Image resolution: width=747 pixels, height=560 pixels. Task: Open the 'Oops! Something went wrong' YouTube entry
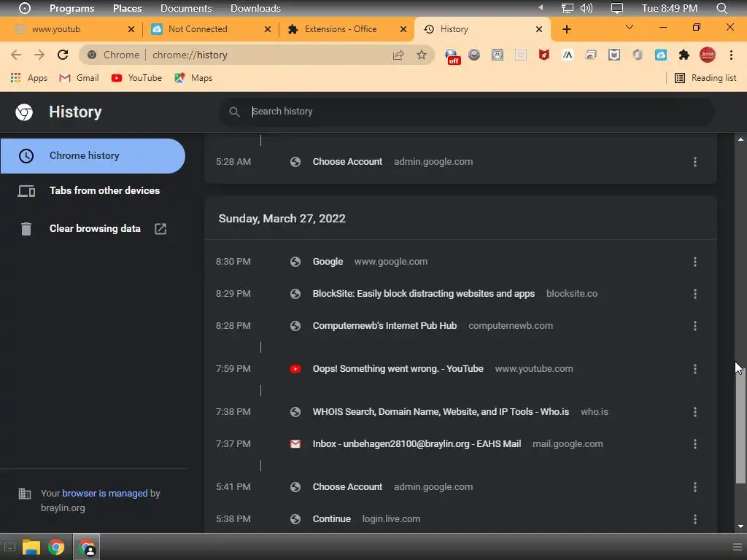(398, 369)
